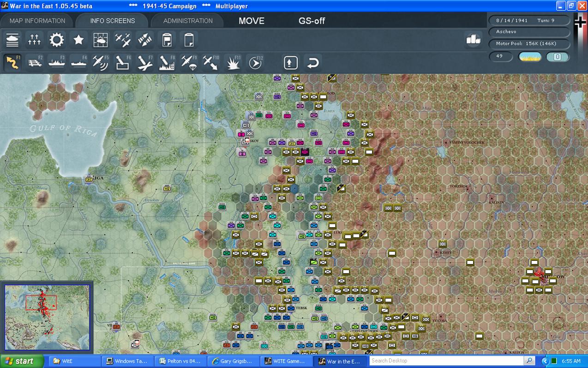Select the F10 air transfer mode
The width and height of the screenshot is (588, 368).
[x=211, y=62]
